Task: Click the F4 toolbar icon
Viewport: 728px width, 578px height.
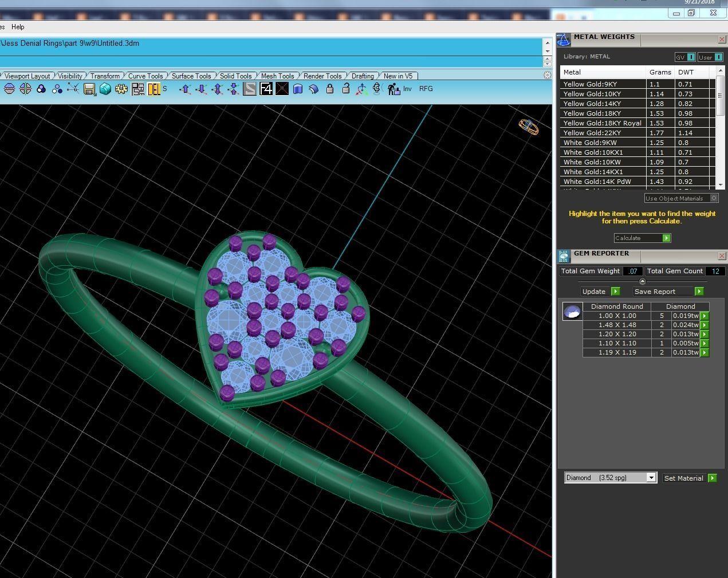Action: [266, 89]
